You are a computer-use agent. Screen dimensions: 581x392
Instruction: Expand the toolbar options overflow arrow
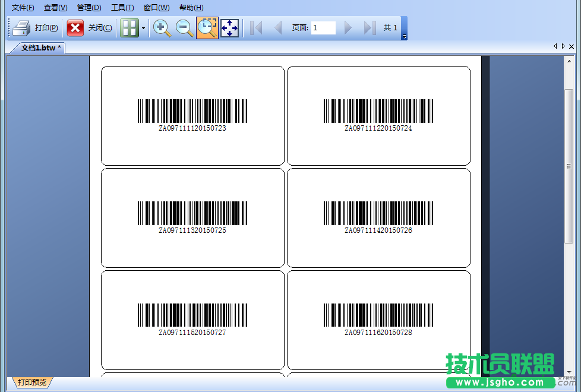pyautogui.click(x=405, y=37)
